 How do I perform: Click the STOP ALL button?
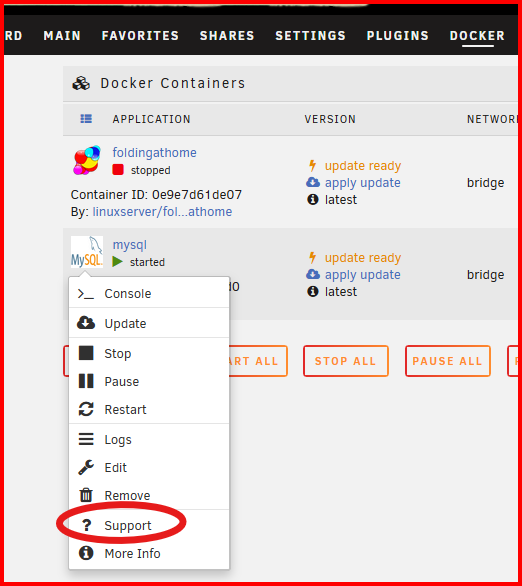click(346, 361)
